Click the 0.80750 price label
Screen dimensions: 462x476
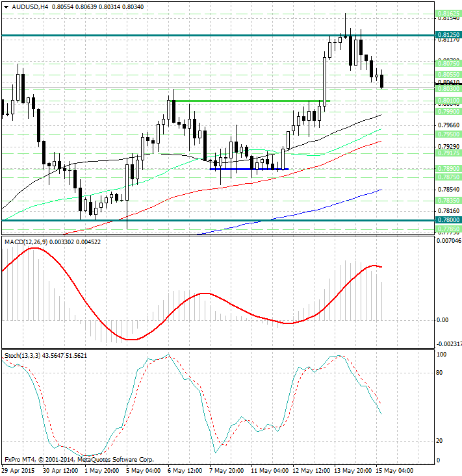coord(448,64)
